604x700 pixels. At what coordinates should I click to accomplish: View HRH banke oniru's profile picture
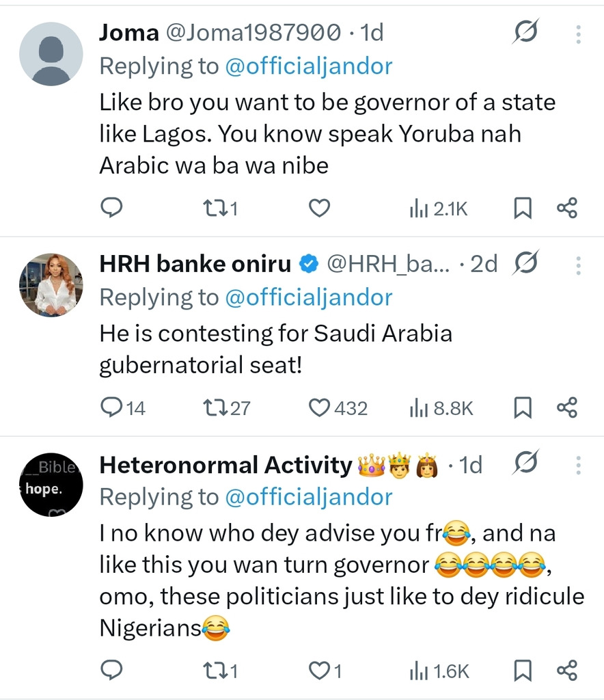tap(51, 285)
